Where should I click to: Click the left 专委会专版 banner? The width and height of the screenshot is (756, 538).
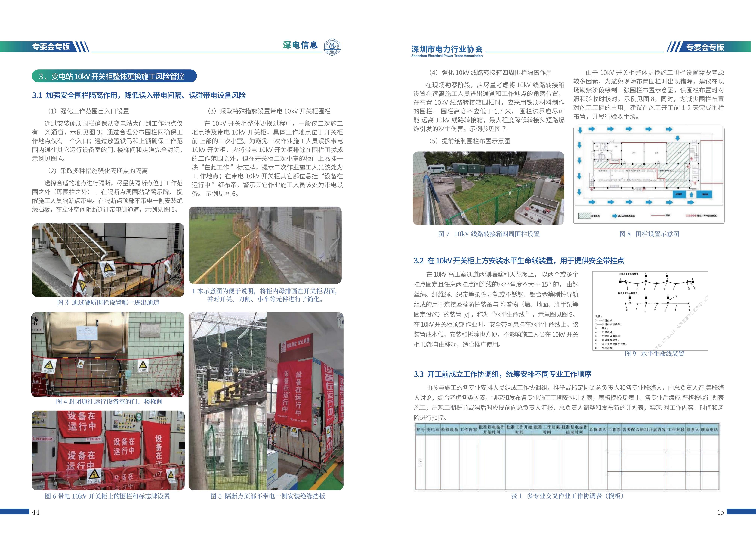51,46
